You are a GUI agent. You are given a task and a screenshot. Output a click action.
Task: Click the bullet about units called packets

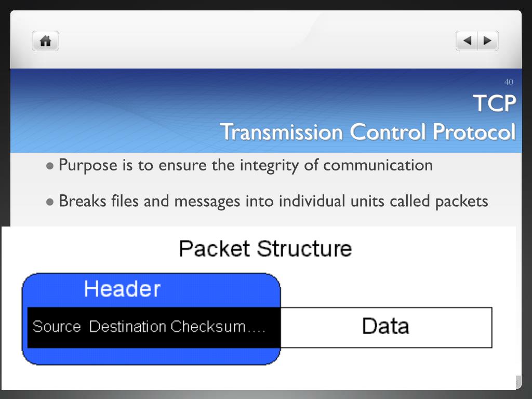coord(273,201)
